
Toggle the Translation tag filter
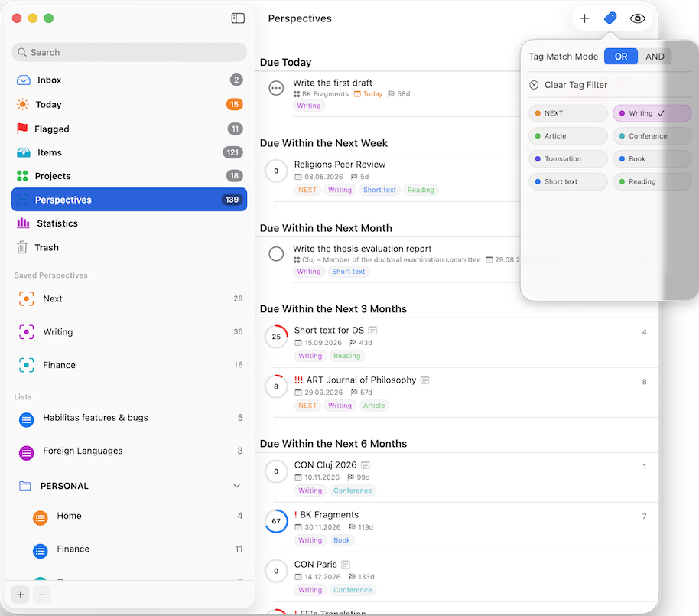click(568, 159)
